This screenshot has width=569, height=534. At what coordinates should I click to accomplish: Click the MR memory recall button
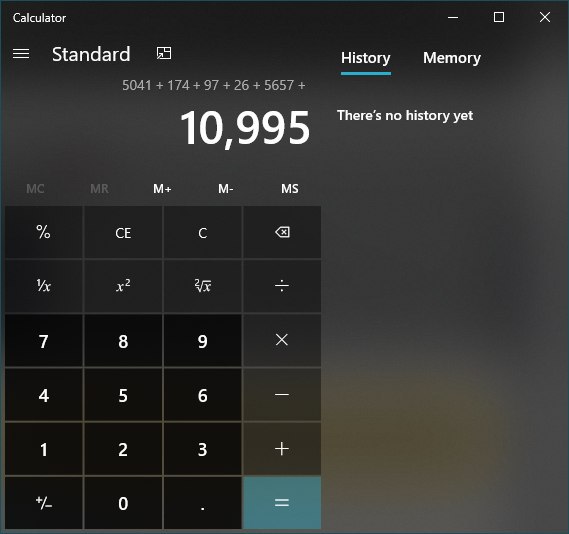(99, 189)
